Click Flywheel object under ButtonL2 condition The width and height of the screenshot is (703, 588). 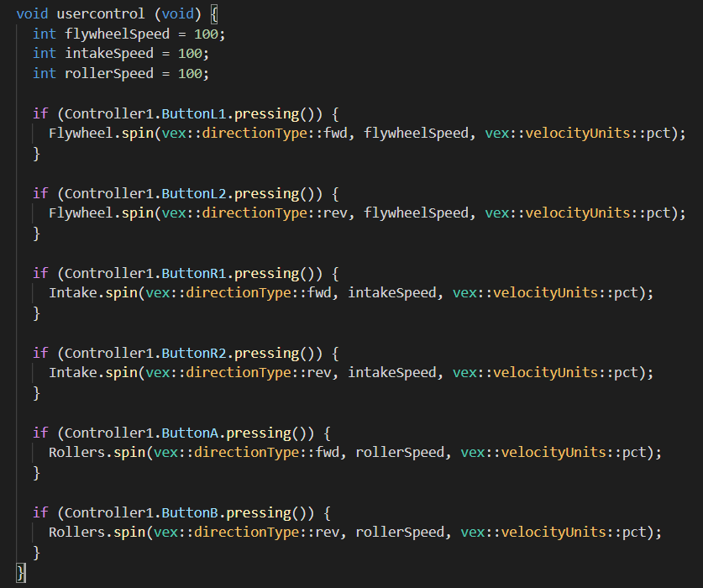tap(81, 213)
